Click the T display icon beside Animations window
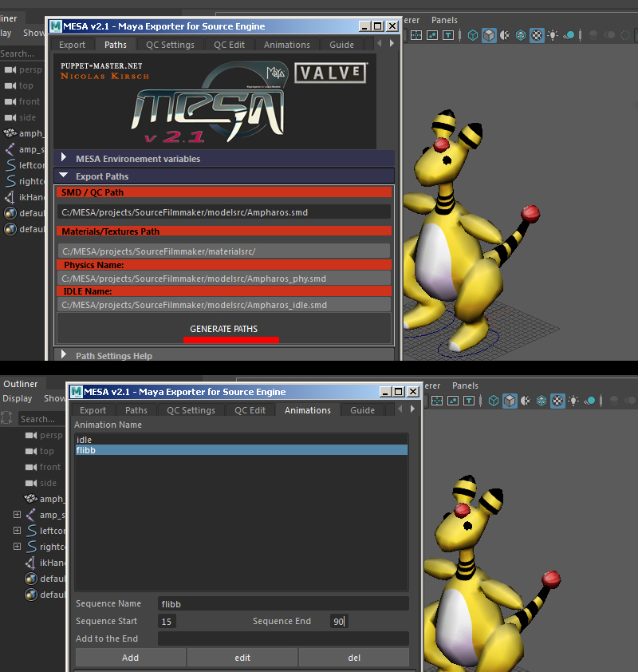 pyautogui.click(x=469, y=401)
